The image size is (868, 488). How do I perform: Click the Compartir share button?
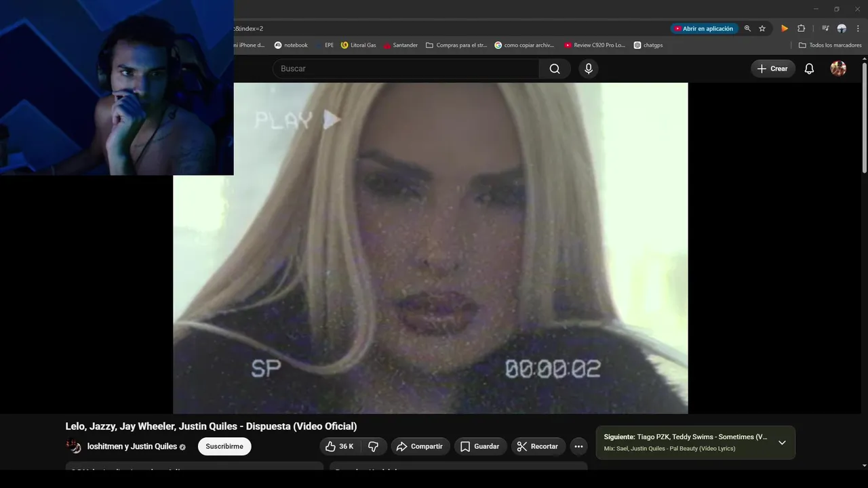(420, 446)
